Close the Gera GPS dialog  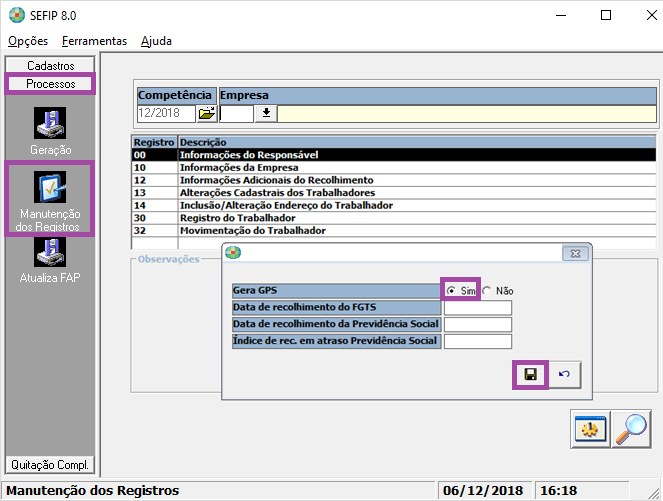click(x=575, y=254)
